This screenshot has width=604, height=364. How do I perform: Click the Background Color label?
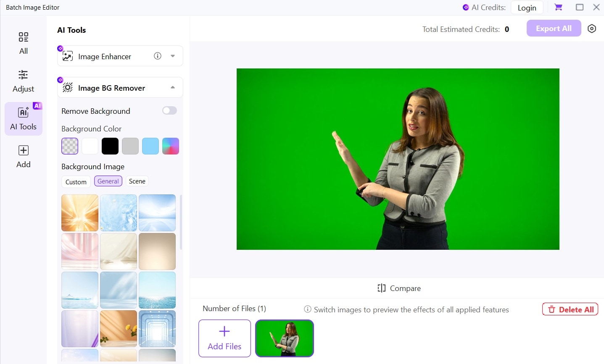91,129
